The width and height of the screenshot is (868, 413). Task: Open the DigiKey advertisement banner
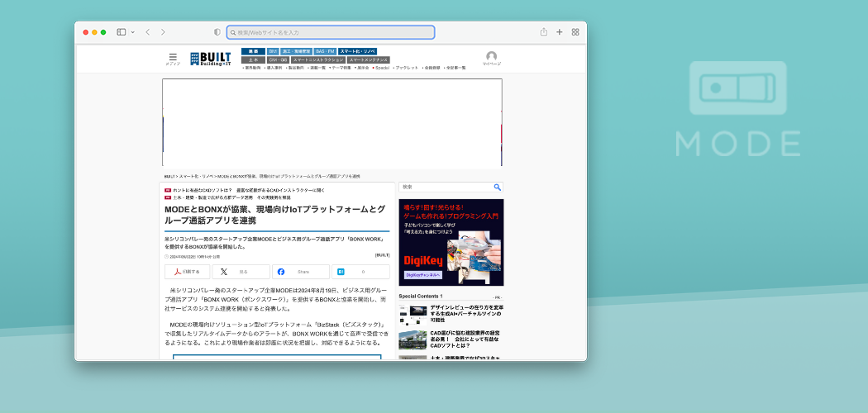(451, 242)
